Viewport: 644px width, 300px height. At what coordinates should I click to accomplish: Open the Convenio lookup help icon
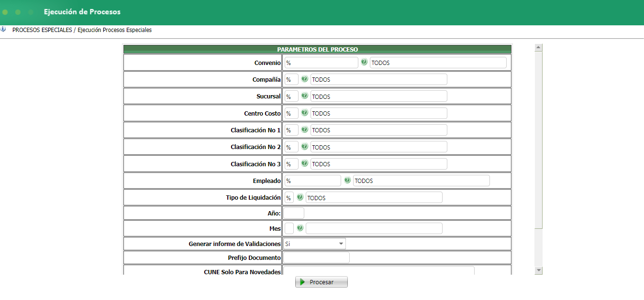pyautogui.click(x=364, y=62)
